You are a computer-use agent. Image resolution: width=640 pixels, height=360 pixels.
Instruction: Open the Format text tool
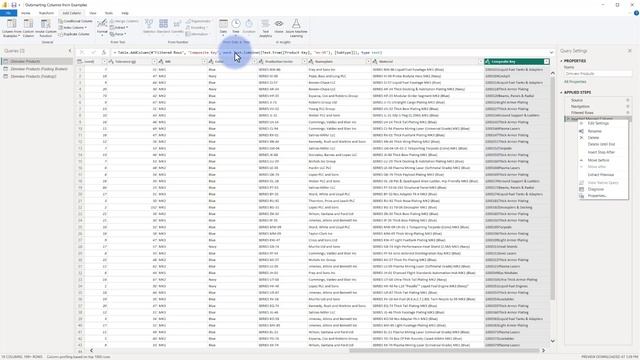(x=102, y=27)
